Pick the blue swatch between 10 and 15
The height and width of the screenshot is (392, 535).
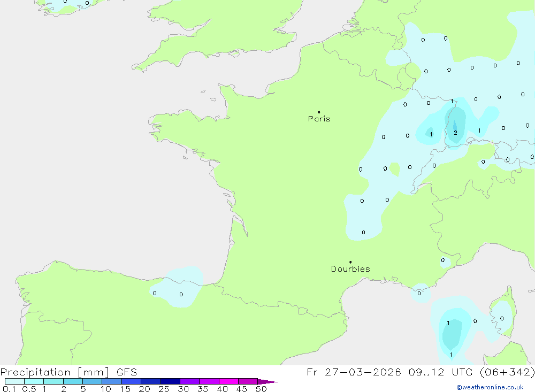tap(112, 381)
